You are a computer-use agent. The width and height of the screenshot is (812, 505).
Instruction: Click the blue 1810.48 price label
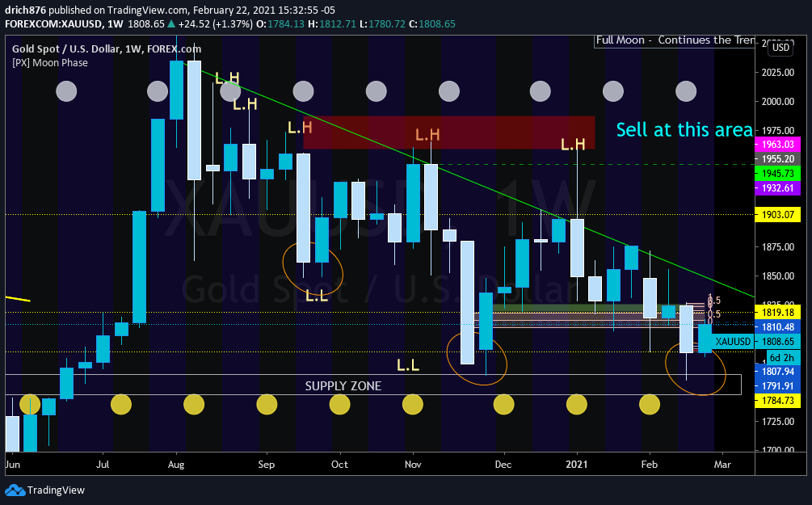pyautogui.click(x=777, y=326)
